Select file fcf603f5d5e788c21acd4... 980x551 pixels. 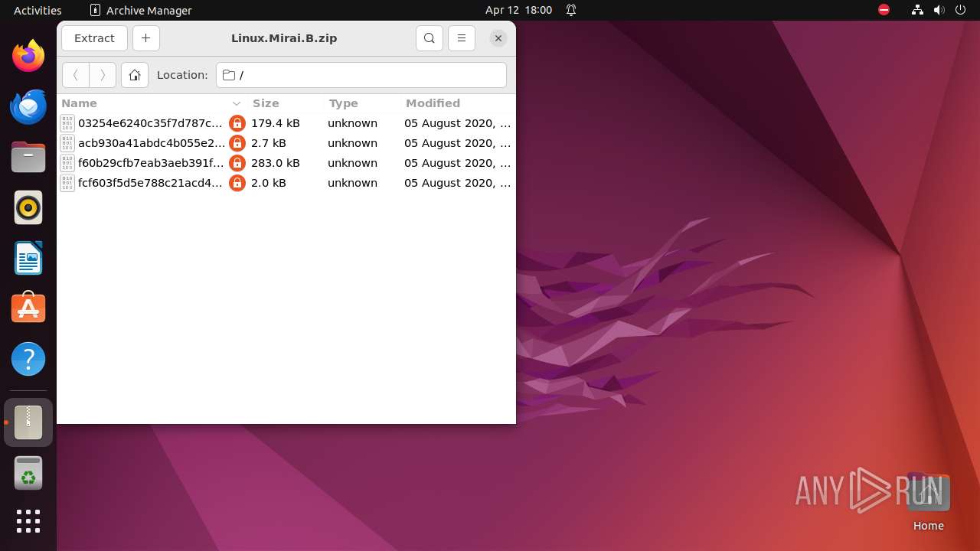click(x=286, y=183)
